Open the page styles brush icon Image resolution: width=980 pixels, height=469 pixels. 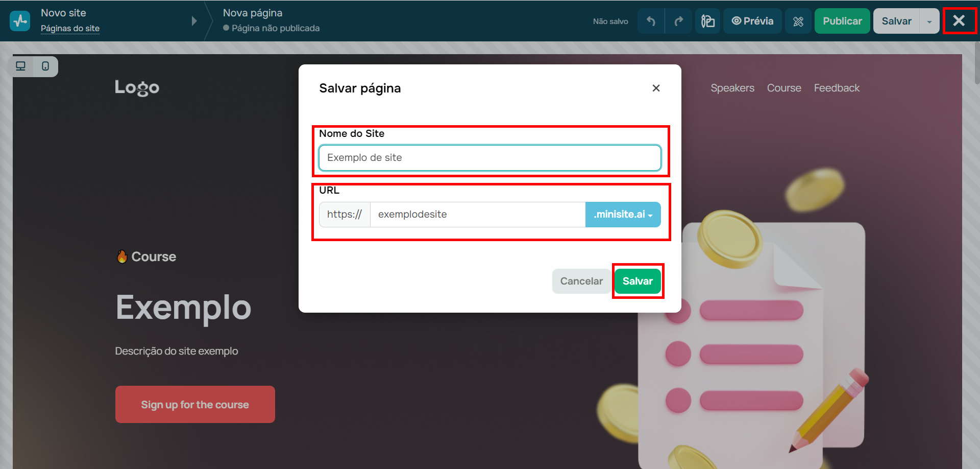[x=707, y=21]
